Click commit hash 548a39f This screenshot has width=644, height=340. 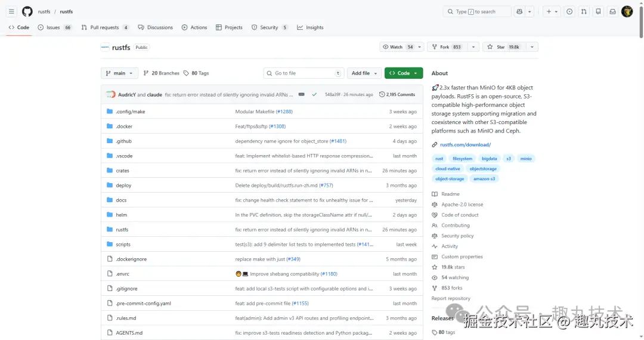[x=332, y=94]
